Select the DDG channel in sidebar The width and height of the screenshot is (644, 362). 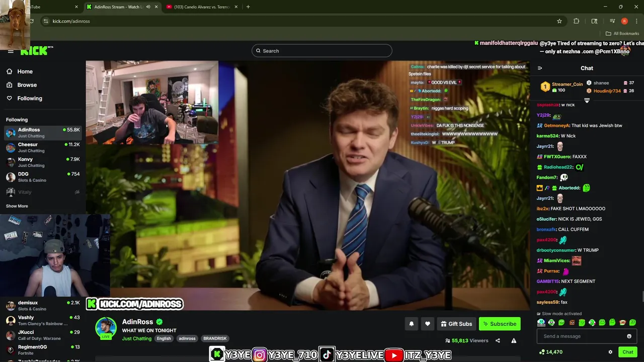pyautogui.click(x=43, y=177)
